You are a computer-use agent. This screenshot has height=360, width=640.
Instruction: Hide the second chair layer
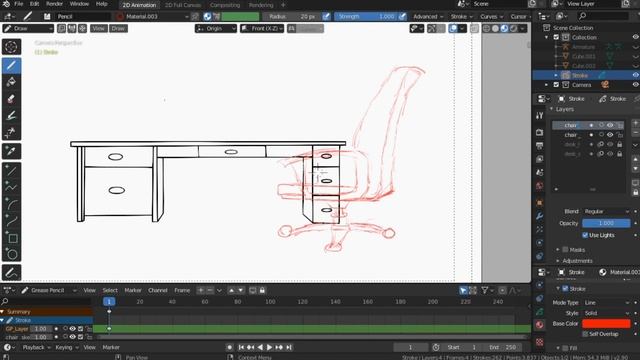click(610, 135)
